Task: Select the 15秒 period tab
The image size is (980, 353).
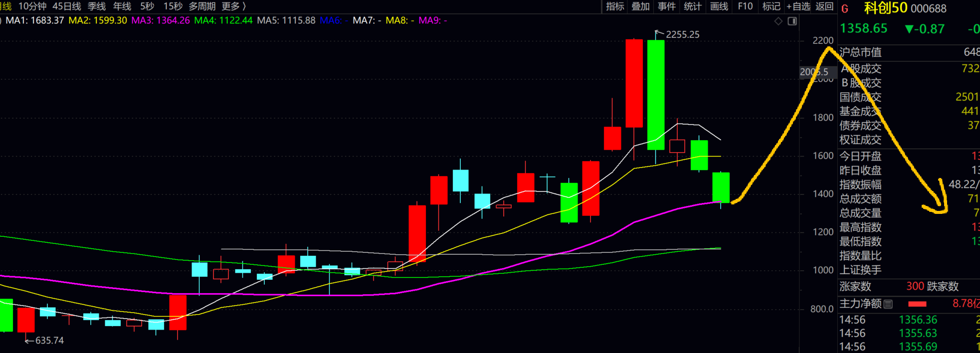Action: click(x=173, y=6)
